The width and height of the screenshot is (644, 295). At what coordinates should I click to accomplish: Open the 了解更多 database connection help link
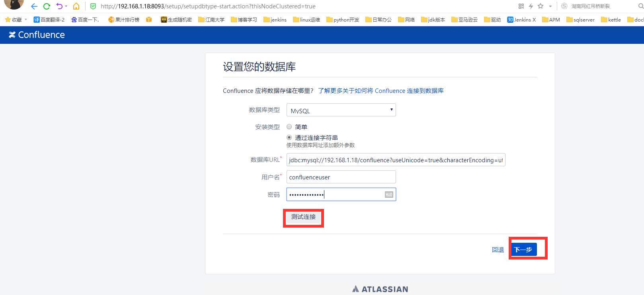381,91
